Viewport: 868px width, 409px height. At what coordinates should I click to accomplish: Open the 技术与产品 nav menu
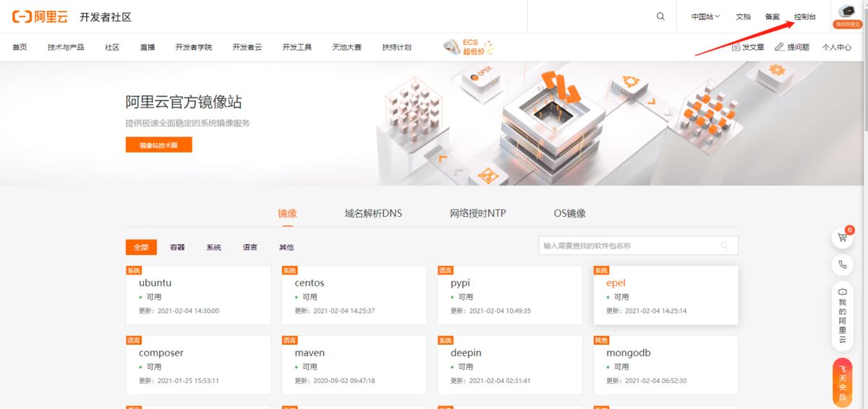(x=66, y=47)
